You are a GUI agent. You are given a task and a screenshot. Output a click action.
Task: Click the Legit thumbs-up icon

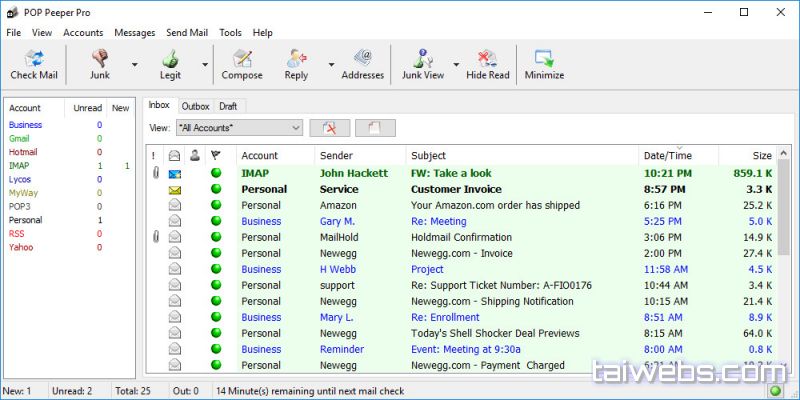coord(171,58)
